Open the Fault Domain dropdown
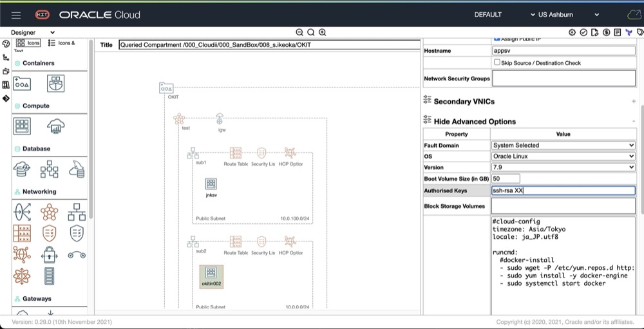The image size is (644, 329). point(563,145)
